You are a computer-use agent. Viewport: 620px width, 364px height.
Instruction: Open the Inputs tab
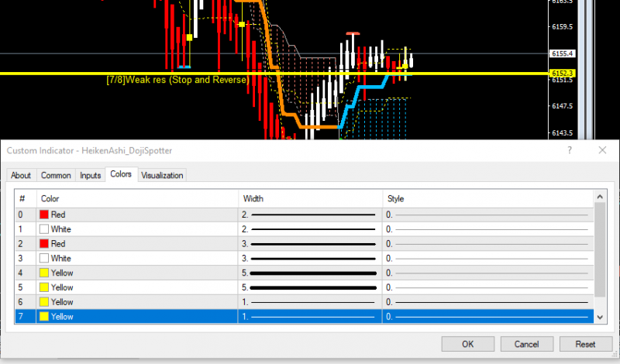point(90,175)
